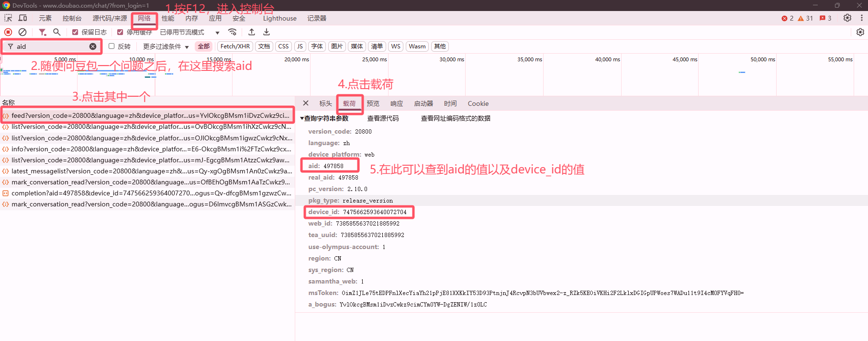Open DevTools settings gear icon
Image resolution: width=868 pixels, height=341 pixels.
click(x=847, y=18)
